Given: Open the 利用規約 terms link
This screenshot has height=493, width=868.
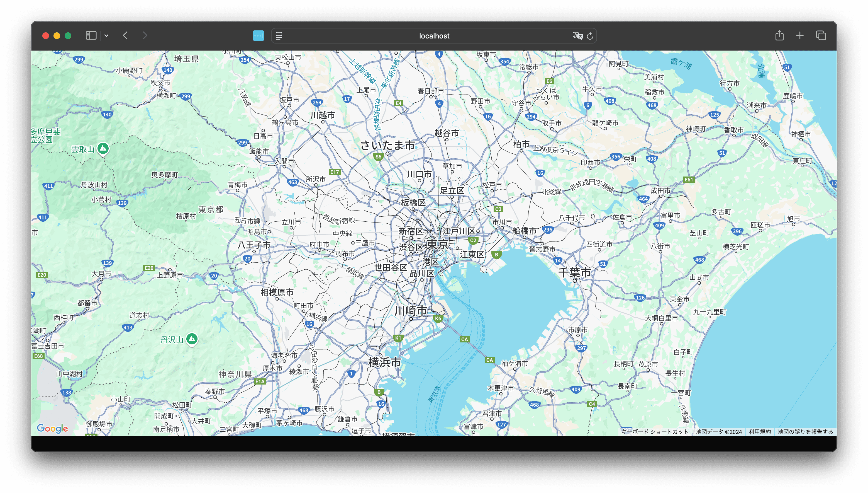Looking at the screenshot, I should click(x=760, y=432).
